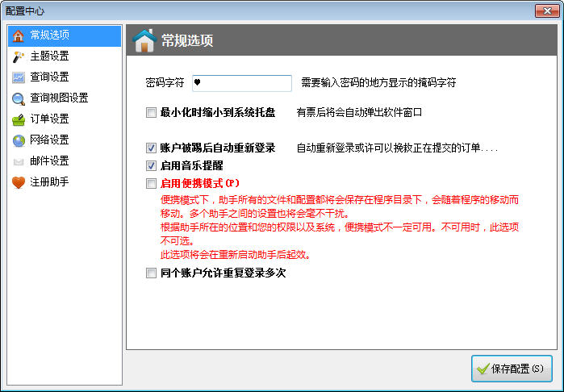This screenshot has width=564, height=392.
Task: Click the magic wand icon for 主题设置
Action: tap(18, 56)
